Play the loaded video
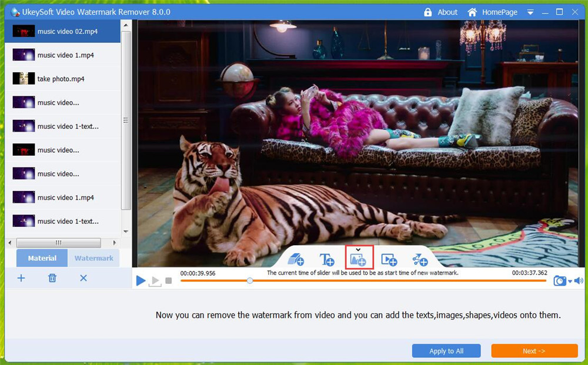588x365 pixels. click(x=141, y=280)
